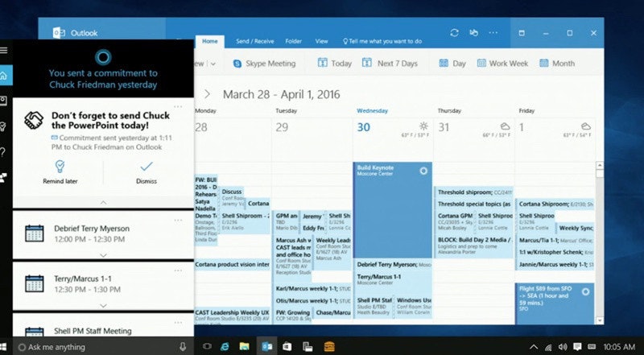
Task: Open Jannie/Marcus weekly 1-1 event
Action: click(x=555, y=265)
